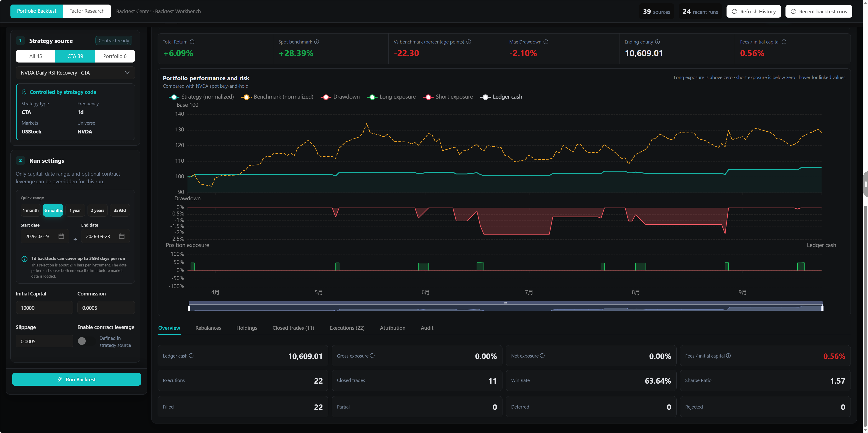This screenshot has width=868, height=433.
Task: Click info icon beside Gross exposure
Action: coord(372,356)
